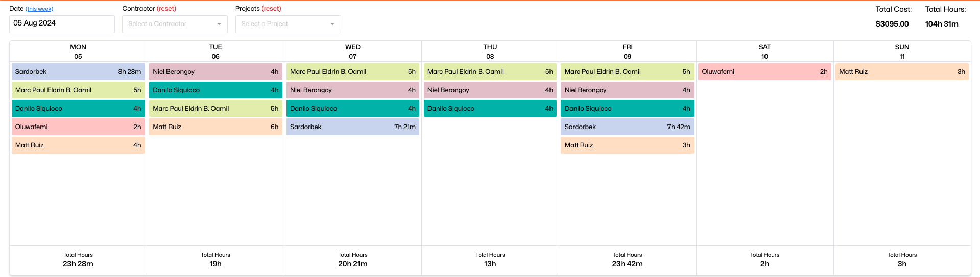Click Marc Paul Eldrin B. Oamil's Friday entry

tap(627, 72)
